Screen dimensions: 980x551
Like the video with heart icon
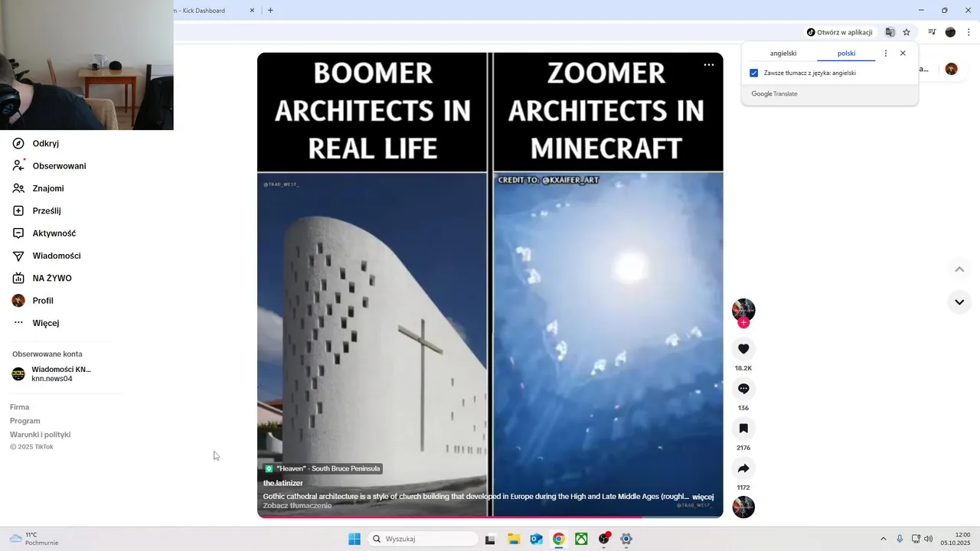743,349
